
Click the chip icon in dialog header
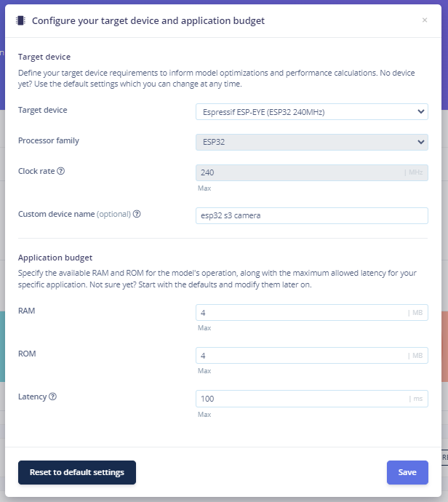tap(21, 20)
